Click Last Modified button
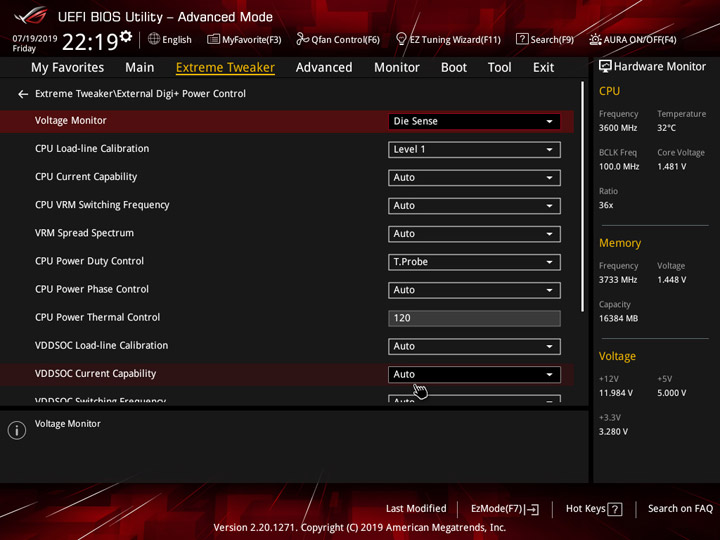 (x=416, y=509)
